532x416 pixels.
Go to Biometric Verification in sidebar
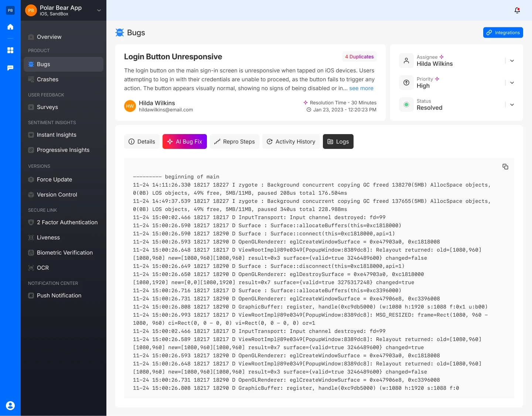(x=65, y=253)
